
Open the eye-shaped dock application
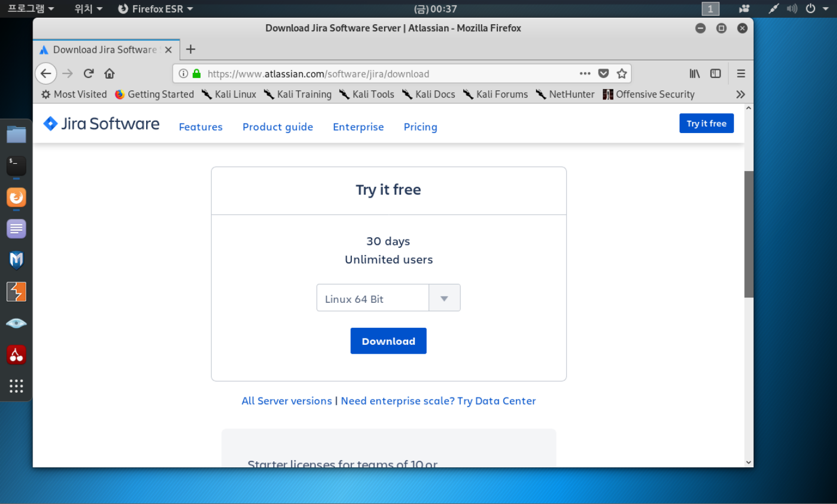coord(16,323)
